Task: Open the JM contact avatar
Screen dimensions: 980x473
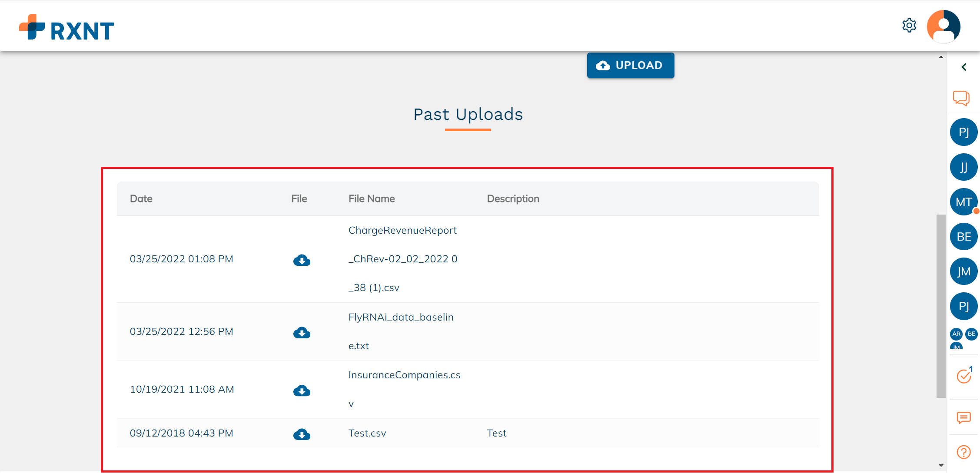Action: (963, 271)
